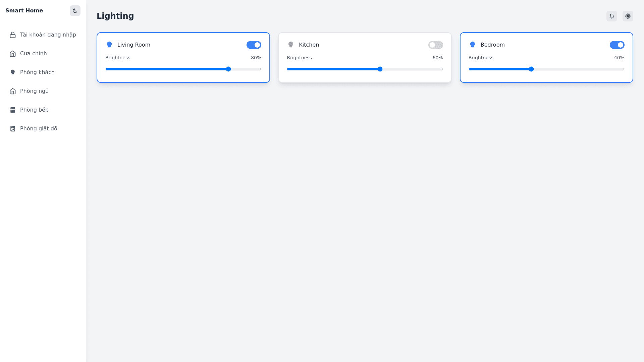The image size is (644, 362).
Task: Open notifications bell icon
Action: point(611,16)
